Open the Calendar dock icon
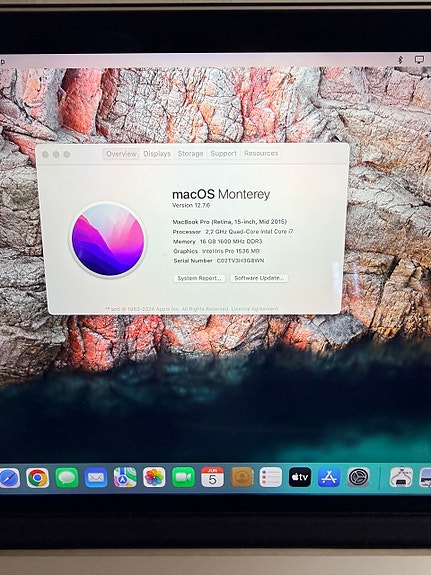Viewport: 431px width, 575px height. (x=212, y=477)
